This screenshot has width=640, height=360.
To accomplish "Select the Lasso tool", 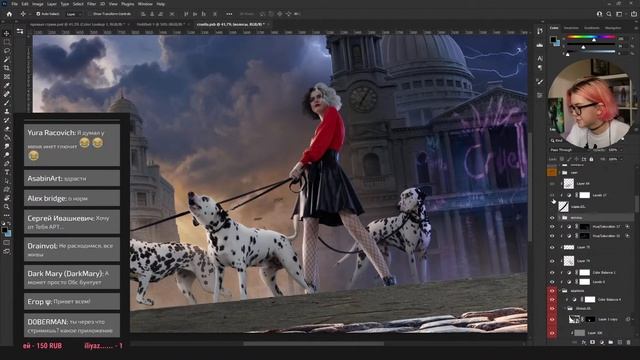I will click(x=7, y=51).
